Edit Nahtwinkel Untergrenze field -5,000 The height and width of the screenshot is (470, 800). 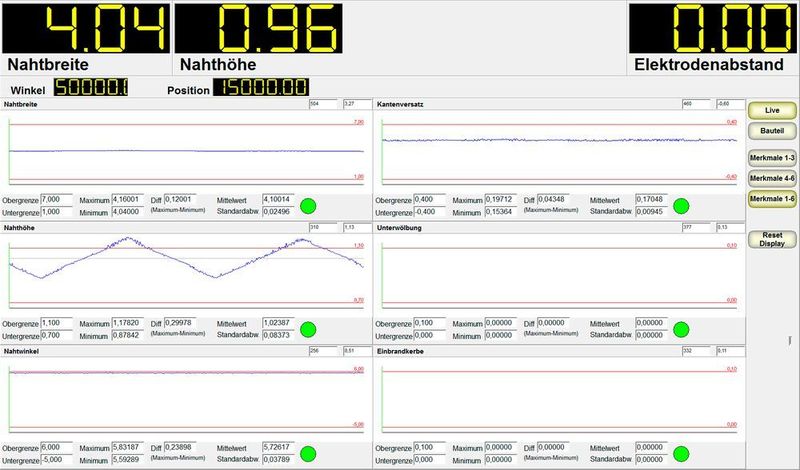pos(56,459)
